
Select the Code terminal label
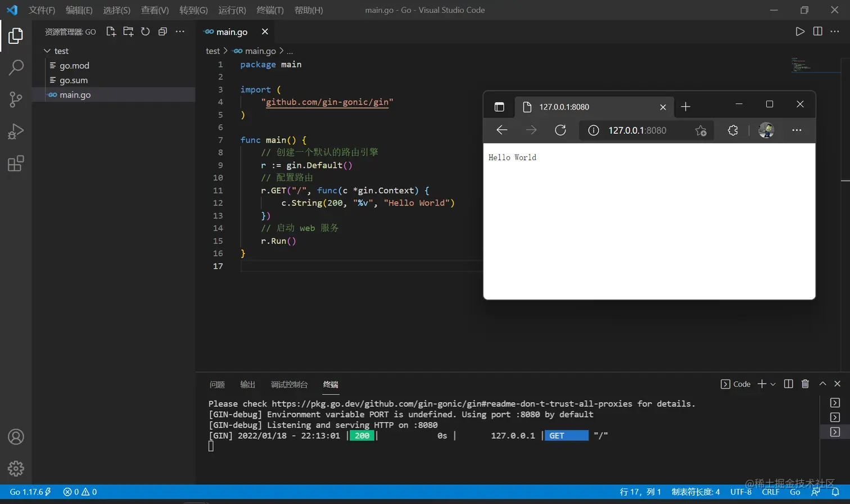click(736, 384)
